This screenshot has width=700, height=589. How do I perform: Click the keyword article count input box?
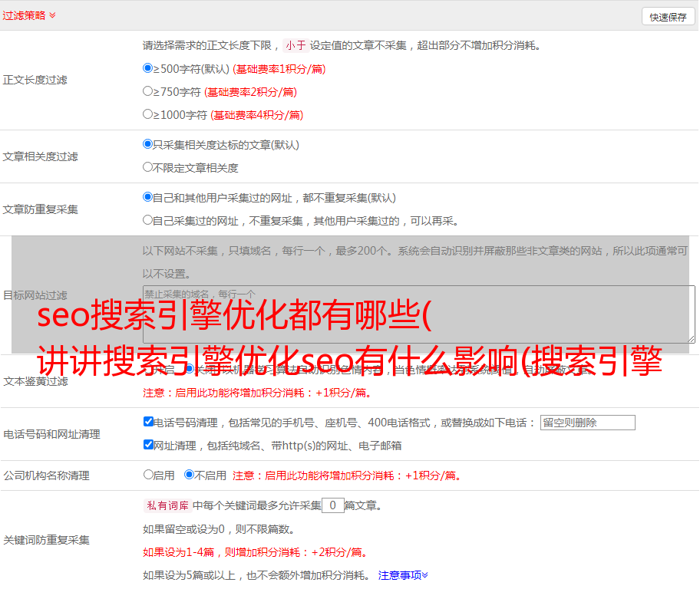point(332,505)
